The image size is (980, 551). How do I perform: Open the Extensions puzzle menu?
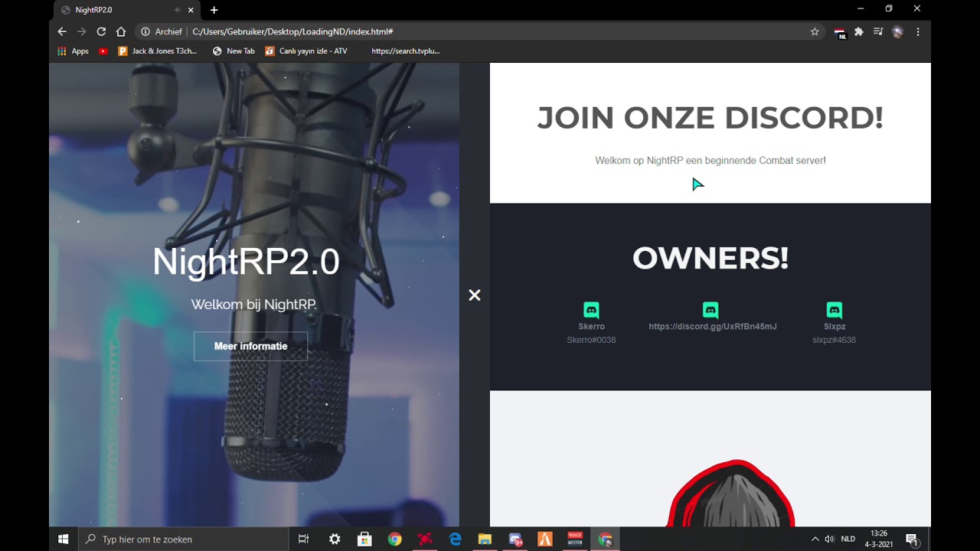pyautogui.click(x=859, y=31)
